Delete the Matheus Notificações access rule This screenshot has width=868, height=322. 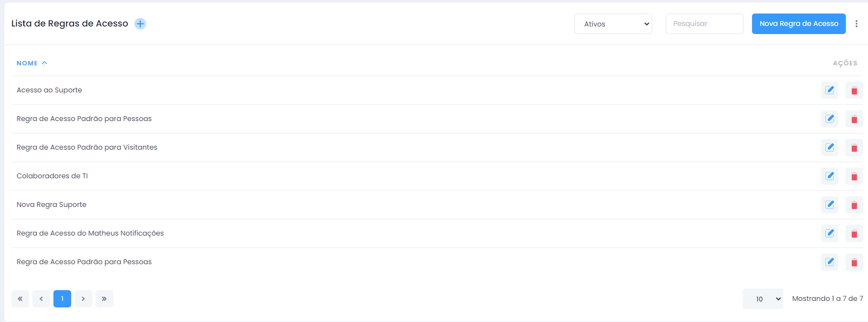(854, 233)
